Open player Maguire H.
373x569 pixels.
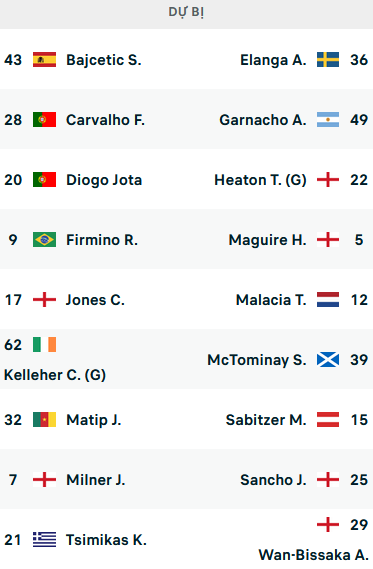click(267, 240)
